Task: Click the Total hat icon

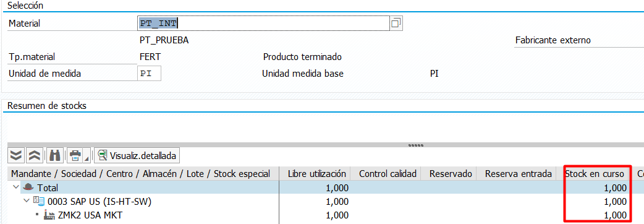Action: pyautogui.click(x=28, y=187)
